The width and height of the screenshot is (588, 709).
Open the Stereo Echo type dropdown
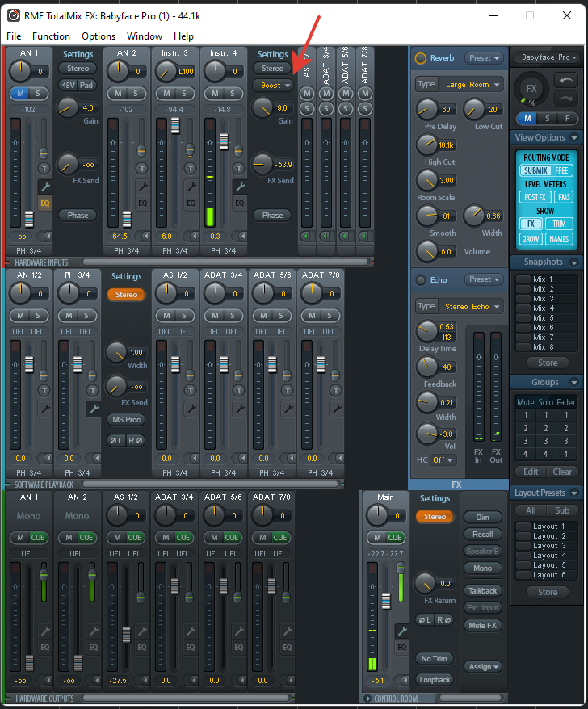click(472, 307)
